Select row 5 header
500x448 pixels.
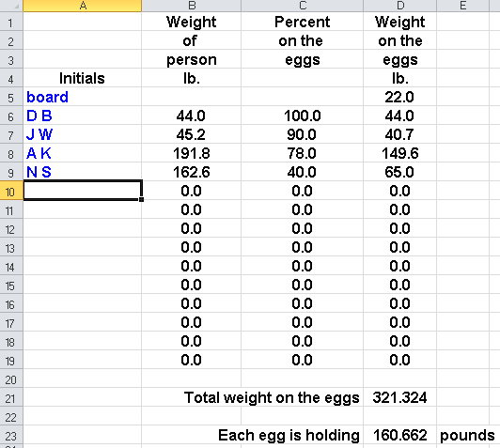point(11,97)
